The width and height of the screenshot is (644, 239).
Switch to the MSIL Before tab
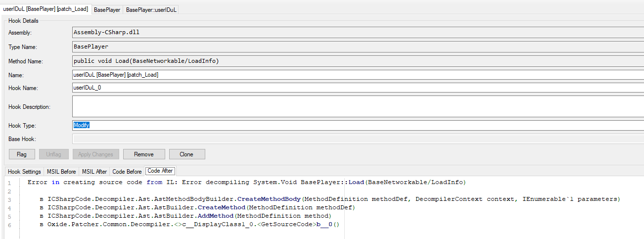point(61,172)
